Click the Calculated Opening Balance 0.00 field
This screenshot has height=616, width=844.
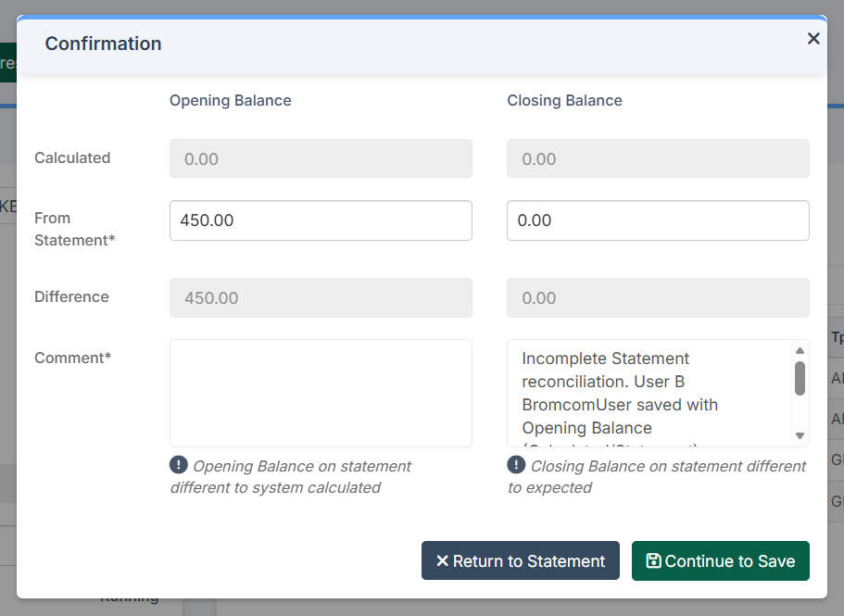321,158
